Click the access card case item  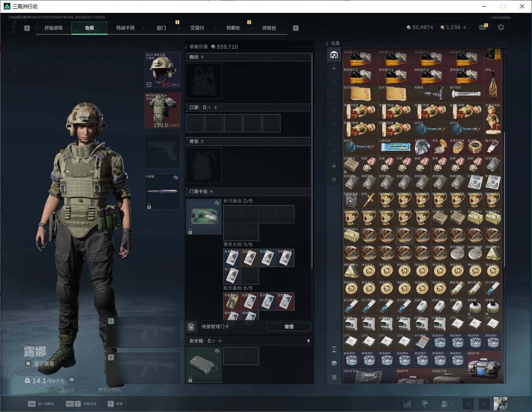tap(203, 217)
